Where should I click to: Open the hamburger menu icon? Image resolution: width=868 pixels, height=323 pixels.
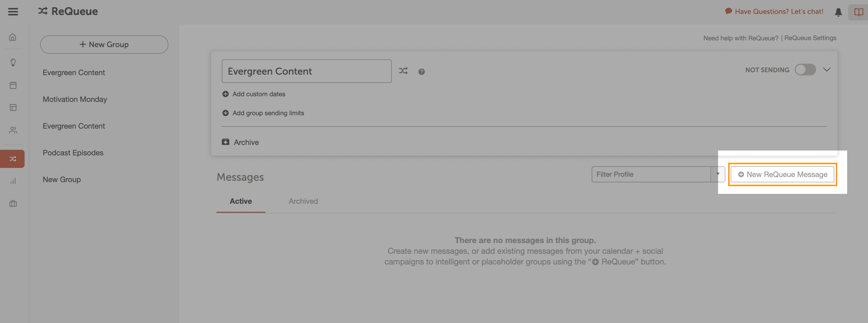[x=13, y=12]
